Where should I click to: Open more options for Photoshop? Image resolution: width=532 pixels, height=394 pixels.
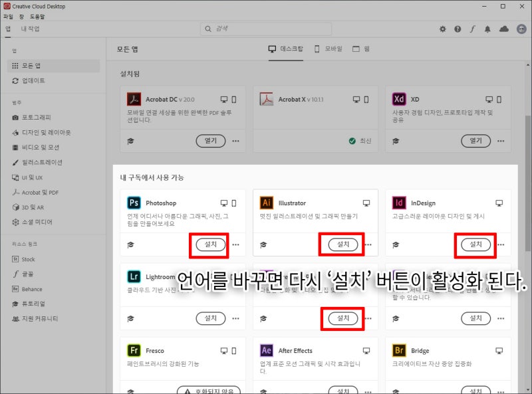[x=236, y=245]
